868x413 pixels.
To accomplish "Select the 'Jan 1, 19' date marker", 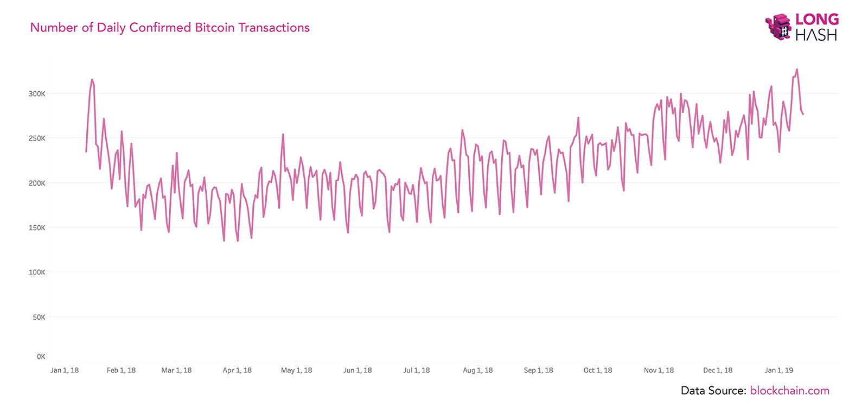I will coord(778,371).
